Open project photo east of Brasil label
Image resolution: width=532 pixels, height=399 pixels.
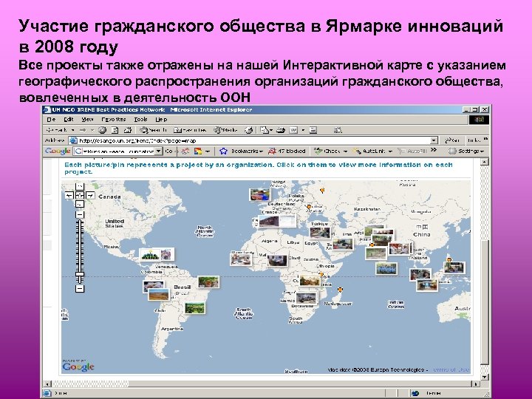pos(208,282)
